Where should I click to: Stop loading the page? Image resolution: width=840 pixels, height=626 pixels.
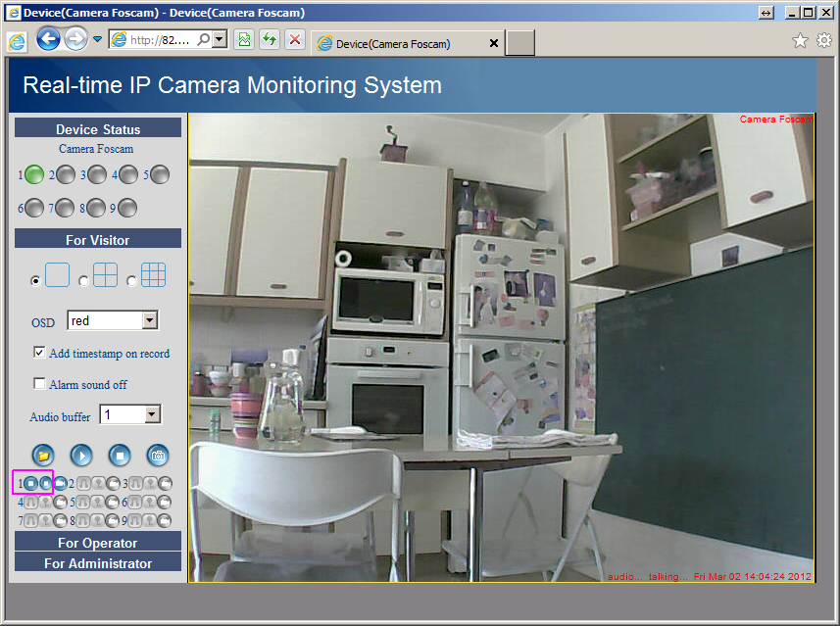295,39
